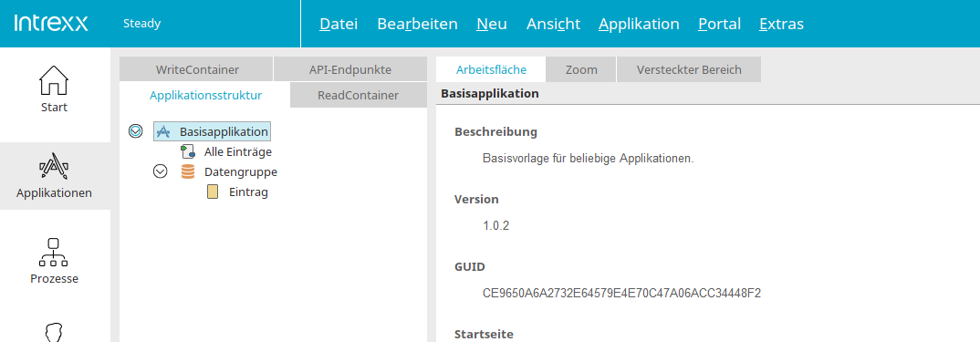Select the Applikationen module icon
This screenshot has height=342, width=980.
point(54,167)
